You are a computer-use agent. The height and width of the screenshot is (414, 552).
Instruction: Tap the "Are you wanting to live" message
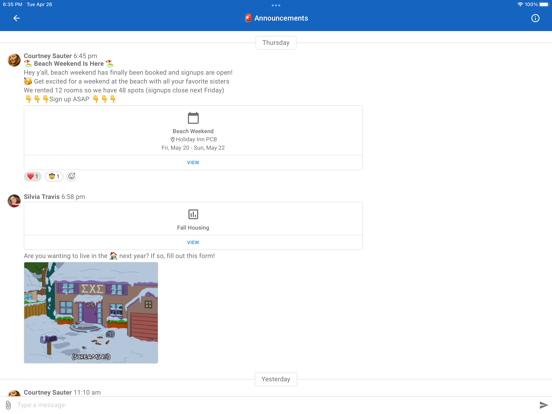[119, 256]
